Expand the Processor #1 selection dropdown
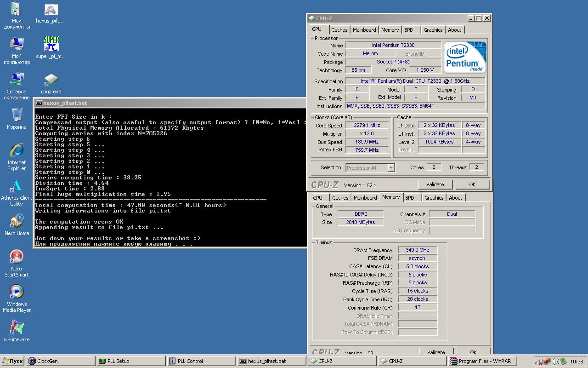The width and height of the screenshot is (588, 368). point(391,168)
